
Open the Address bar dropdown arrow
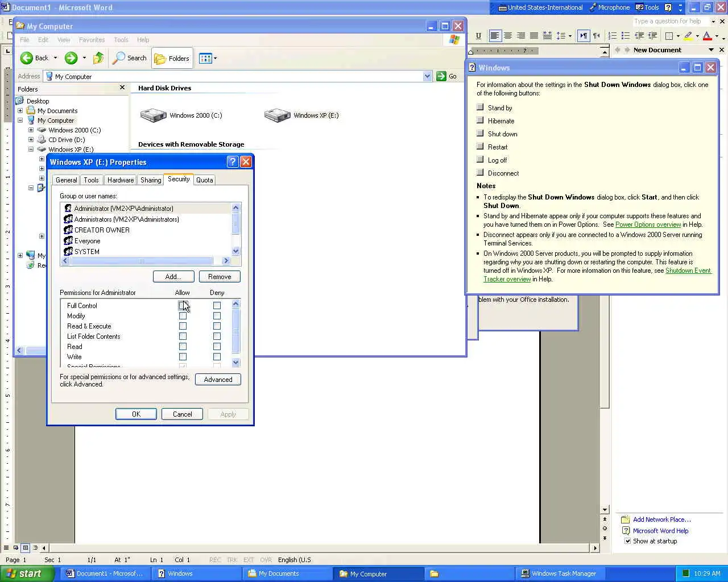pyautogui.click(x=427, y=76)
